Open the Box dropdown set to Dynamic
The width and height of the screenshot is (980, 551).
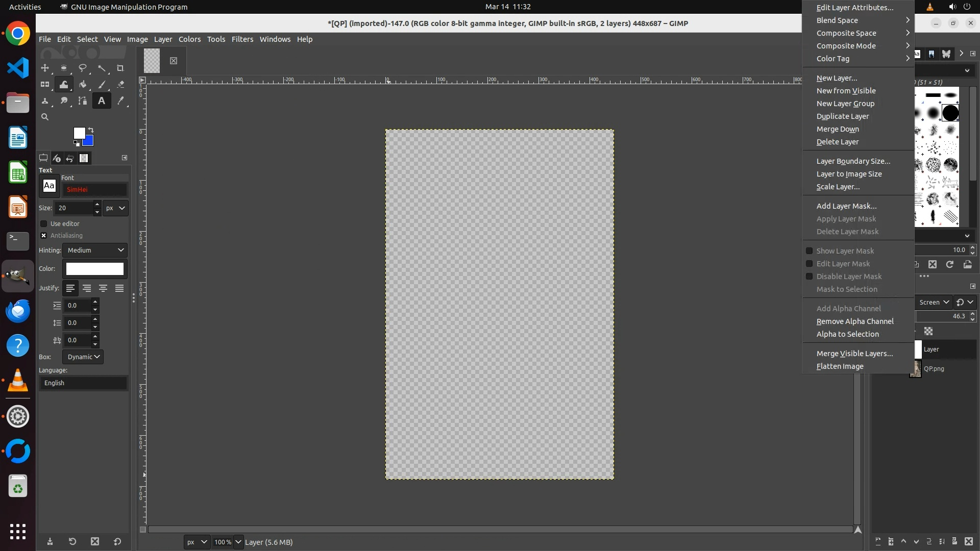tap(83, 357)
